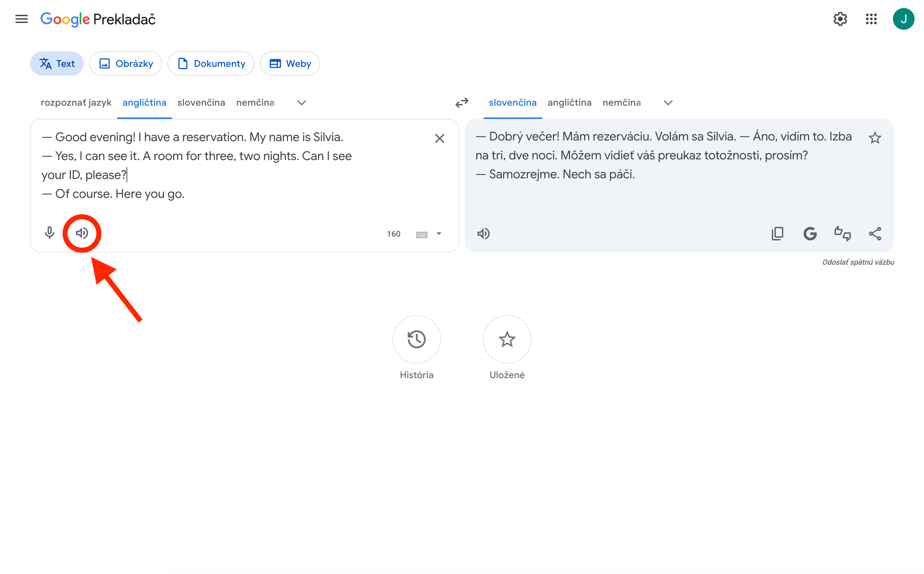Image resolution: width=924 pixels, height=574 pixels.
Task: Listen to the Slovak translation
Action: (483, 233)
